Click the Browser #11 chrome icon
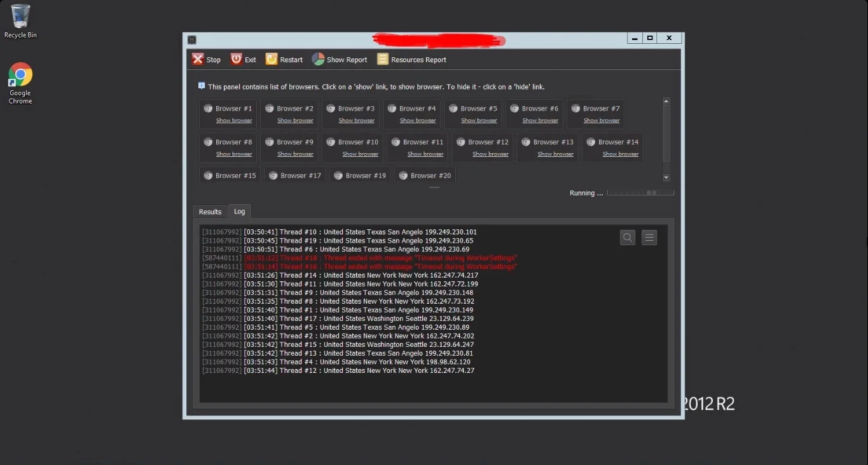 pyautogui.click(x=396, y=142)
